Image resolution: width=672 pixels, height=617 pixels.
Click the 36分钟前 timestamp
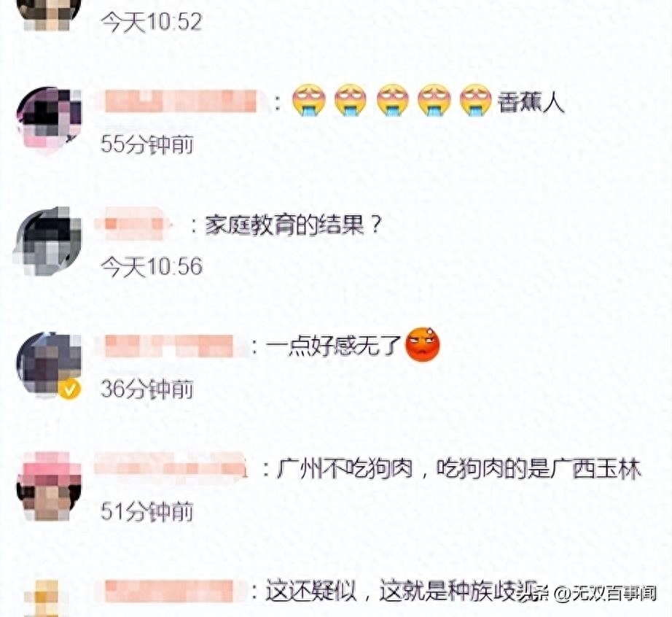[147, 389]
